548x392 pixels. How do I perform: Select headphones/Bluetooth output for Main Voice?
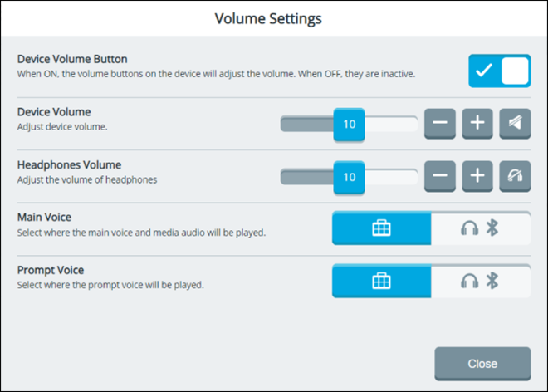480,228
